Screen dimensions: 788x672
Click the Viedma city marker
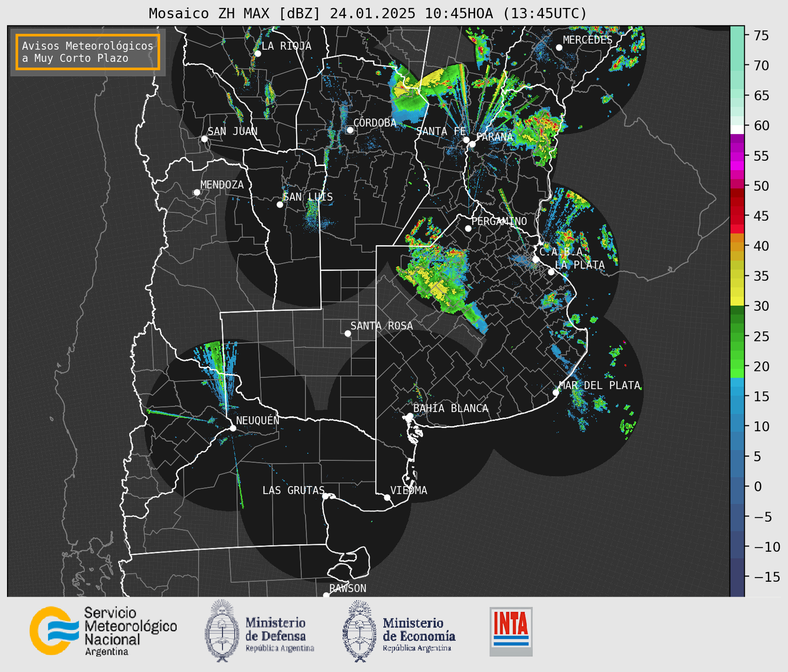coord(387,497)
